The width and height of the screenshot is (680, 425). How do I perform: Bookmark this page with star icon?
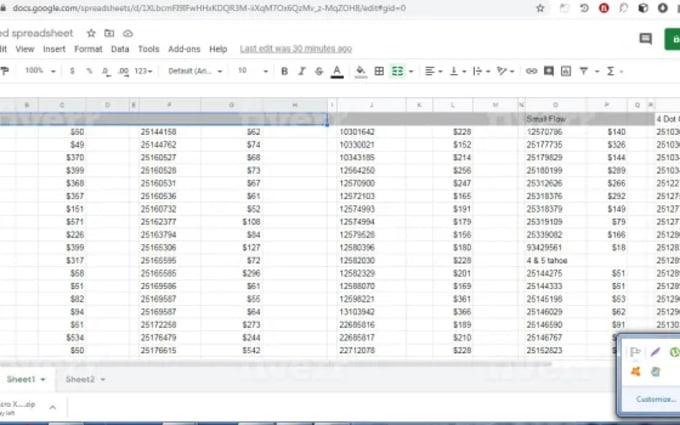540,8
